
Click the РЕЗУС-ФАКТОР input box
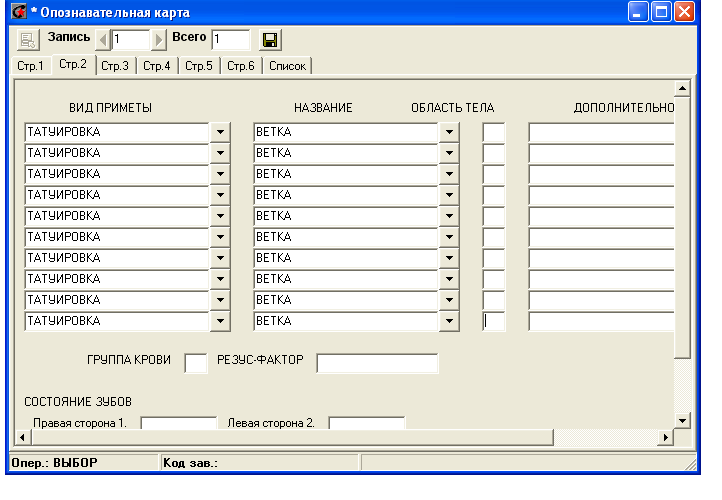click(x=377, y=363)
